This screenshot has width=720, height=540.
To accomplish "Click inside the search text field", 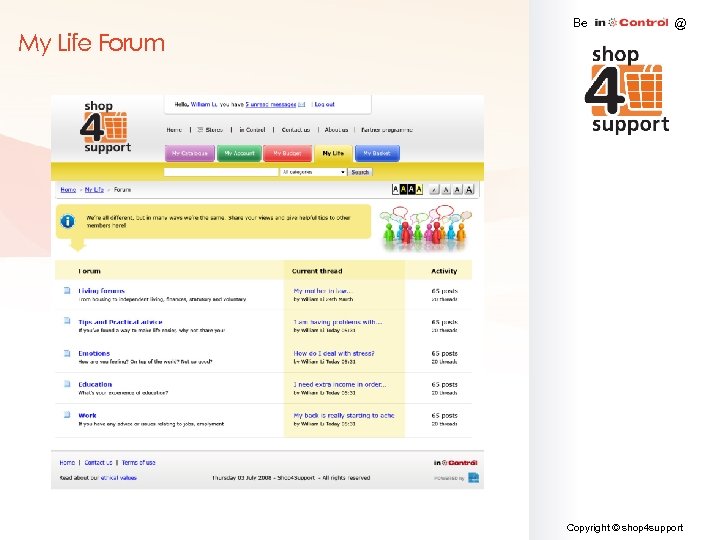I will (221, 172).
